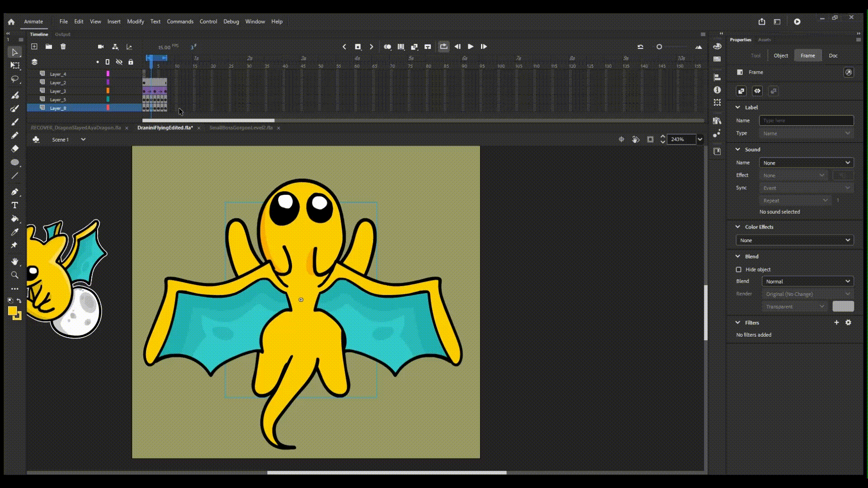
Task: Select the Hand tool
Action: 14,262
